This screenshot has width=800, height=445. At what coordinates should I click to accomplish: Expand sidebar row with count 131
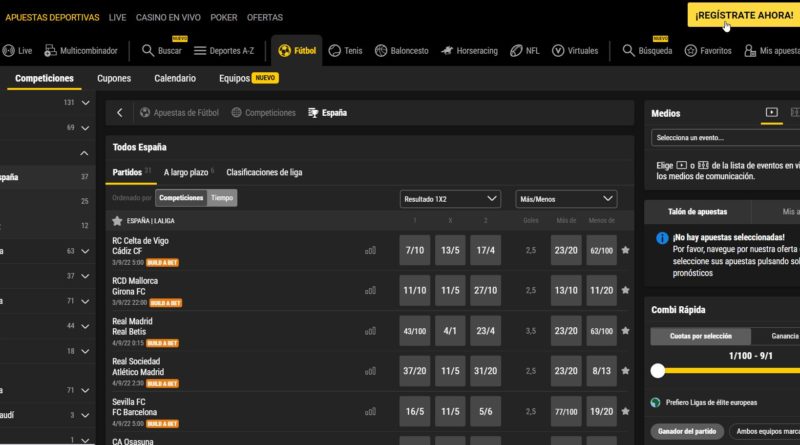(86, 103)
